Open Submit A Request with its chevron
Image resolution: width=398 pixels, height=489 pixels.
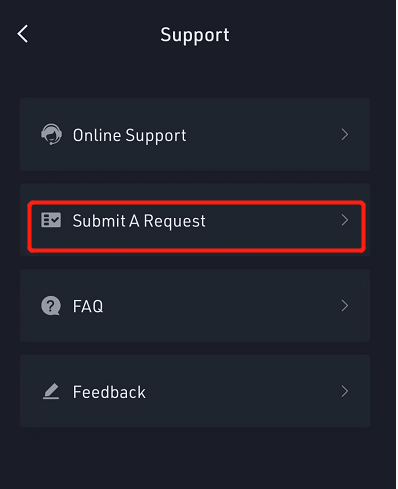(x=345, y=220)
